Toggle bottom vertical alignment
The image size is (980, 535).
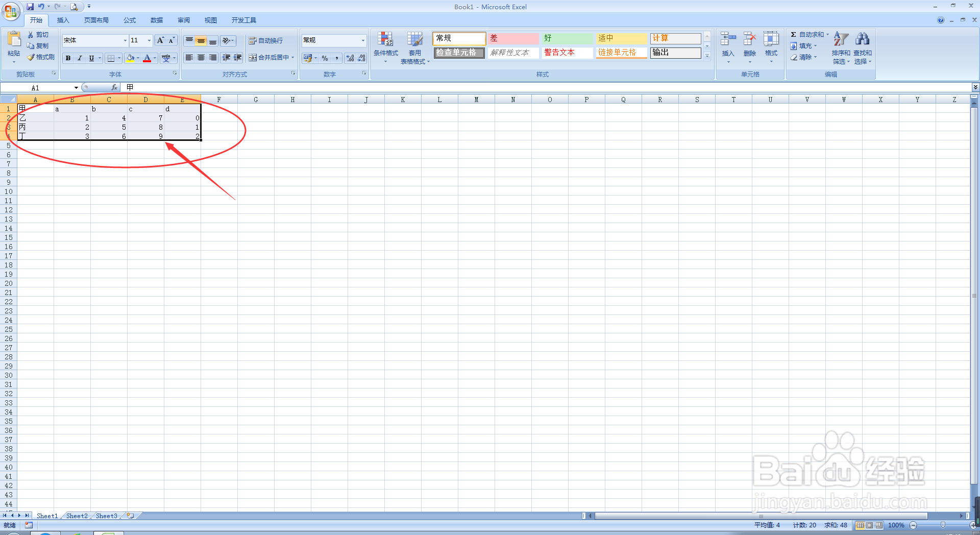(213, 40)
